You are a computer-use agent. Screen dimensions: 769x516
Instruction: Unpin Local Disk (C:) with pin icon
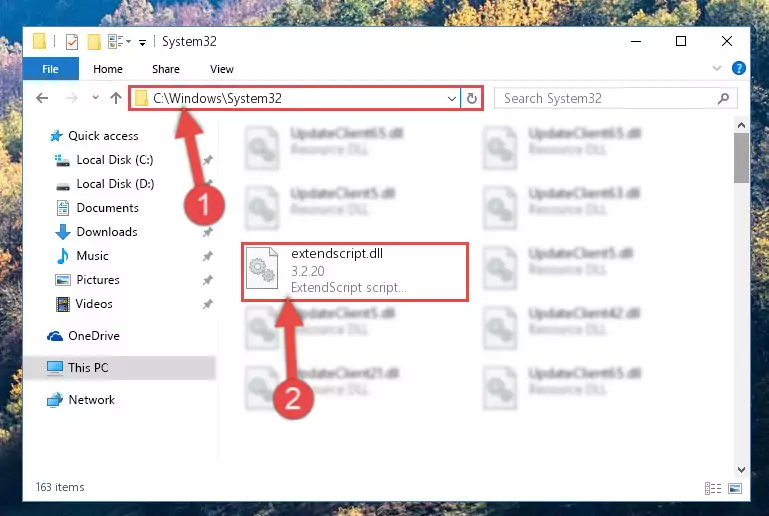(x=208, y=160)
